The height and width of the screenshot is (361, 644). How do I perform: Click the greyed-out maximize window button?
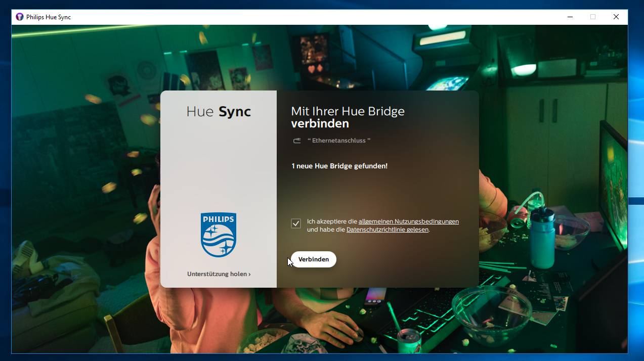(593, 17)
